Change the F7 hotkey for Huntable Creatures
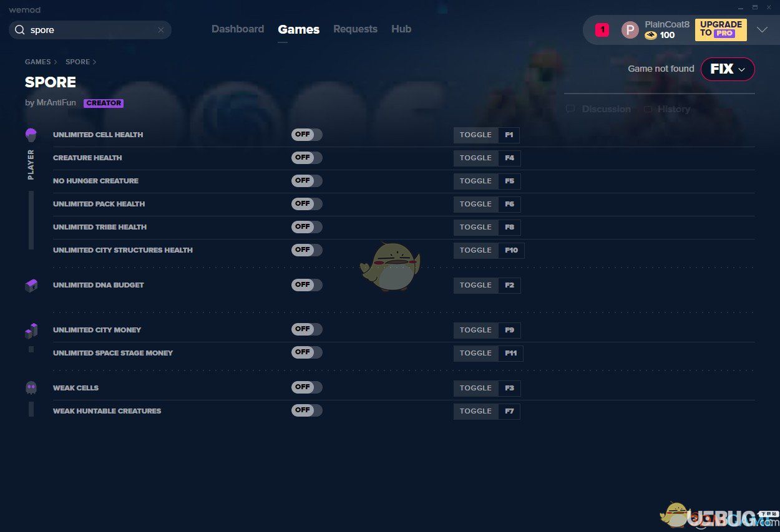This screenshot has width=780, height=532. [509, 411]
